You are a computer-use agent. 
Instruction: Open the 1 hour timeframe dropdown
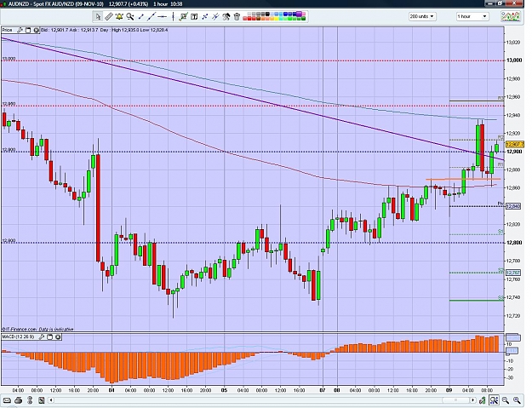472,16
